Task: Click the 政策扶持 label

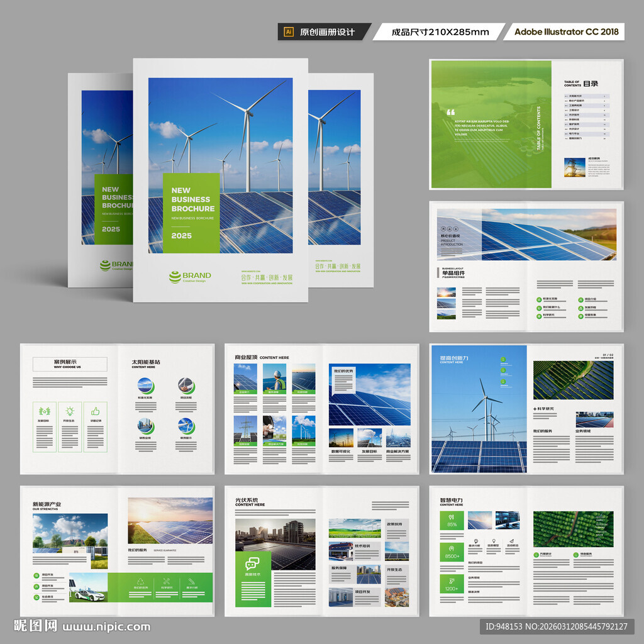Action: [x=395, y=524]
